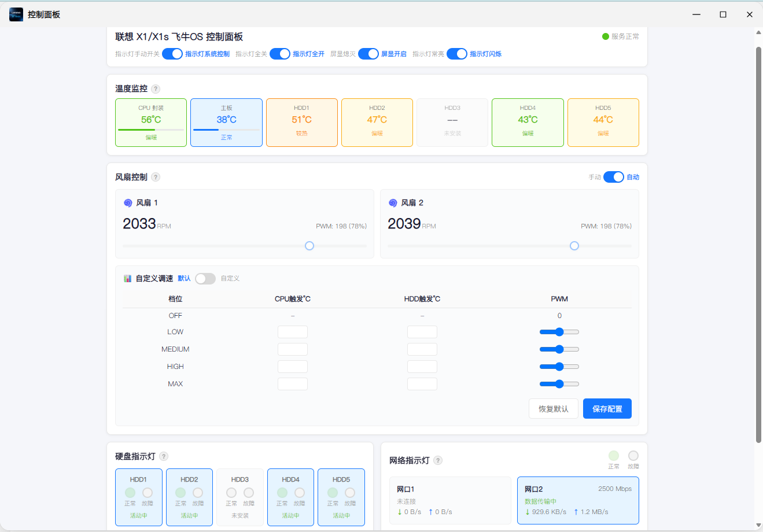Select the HDD1 disk indicator card
This screenshot has height=532, width=763.
coord(138,497)
